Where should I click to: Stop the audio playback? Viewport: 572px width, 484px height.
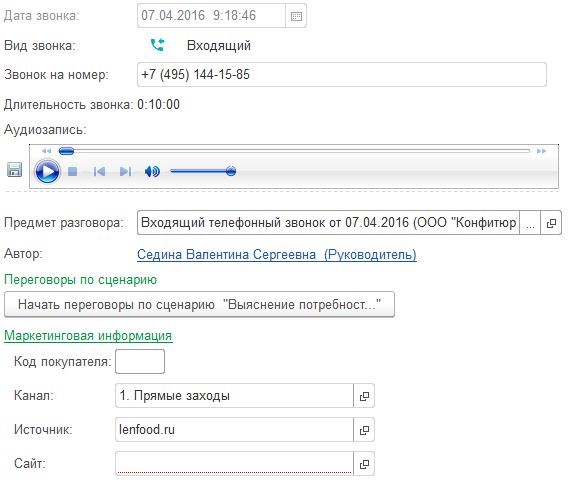[x=73, y=171]
